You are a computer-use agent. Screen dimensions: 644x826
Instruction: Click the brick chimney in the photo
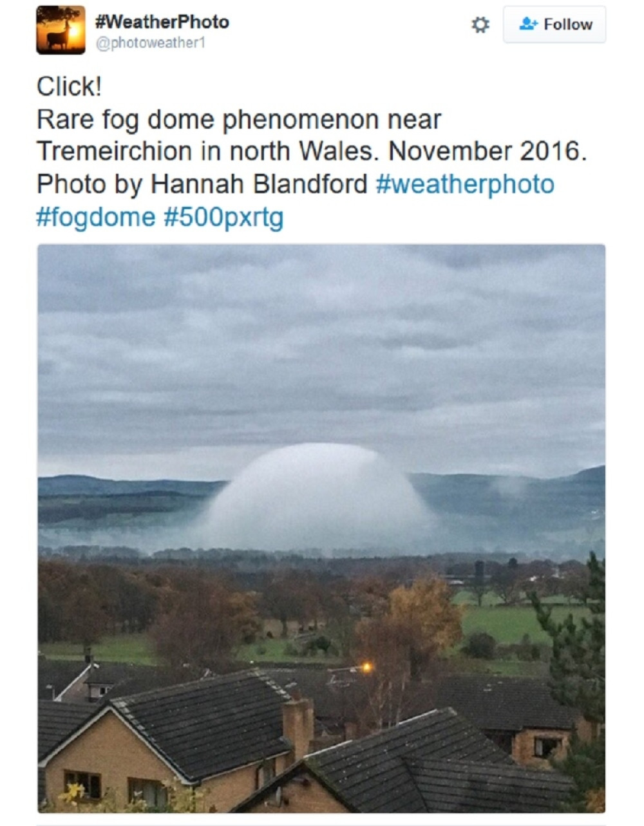[298, 727]
